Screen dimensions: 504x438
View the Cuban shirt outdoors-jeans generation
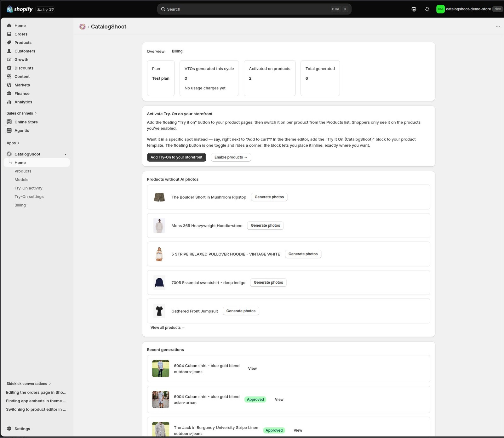coord(252,368)
